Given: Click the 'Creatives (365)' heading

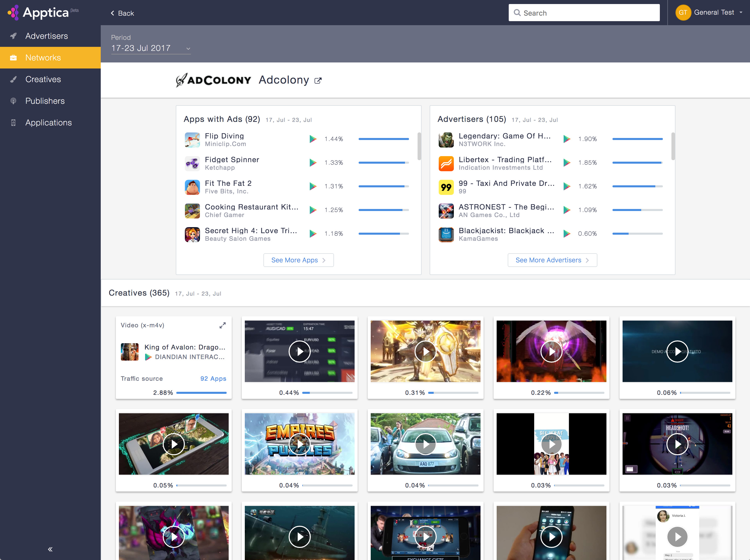Looking at the screenshot, I should tap(139, 293).
